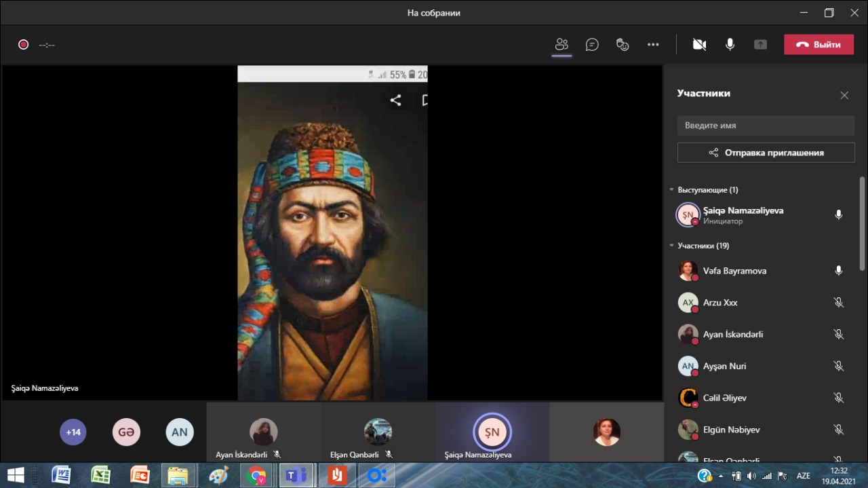The image size is (868, 488).
Task: Open the More actions ellipsis menu
Action: coord(653,45)
